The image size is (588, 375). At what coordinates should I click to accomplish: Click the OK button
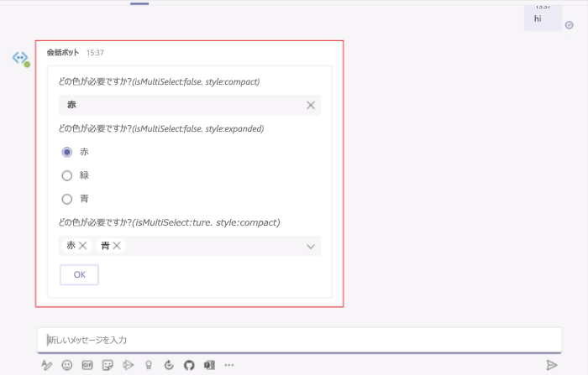pos(79,274)
